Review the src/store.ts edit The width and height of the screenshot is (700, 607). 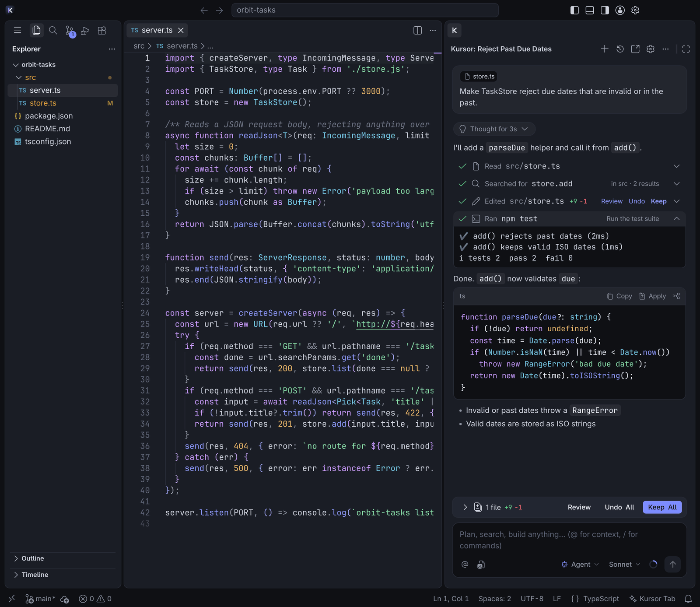[x=612, y=201]
